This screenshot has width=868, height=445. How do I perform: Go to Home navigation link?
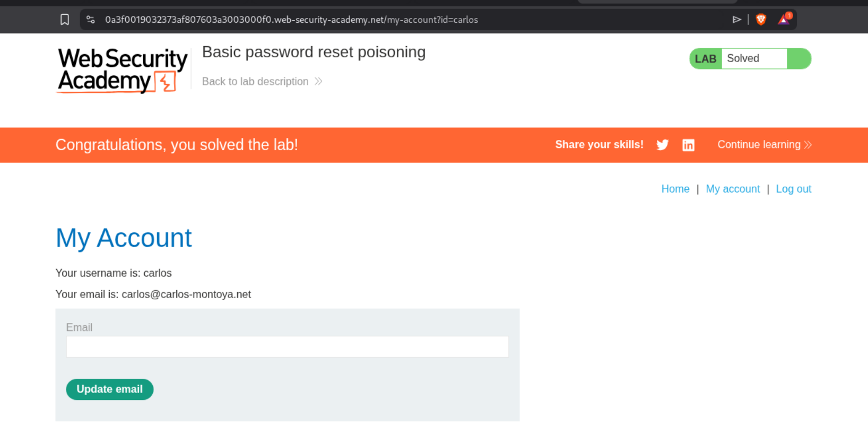click(675, 189)
